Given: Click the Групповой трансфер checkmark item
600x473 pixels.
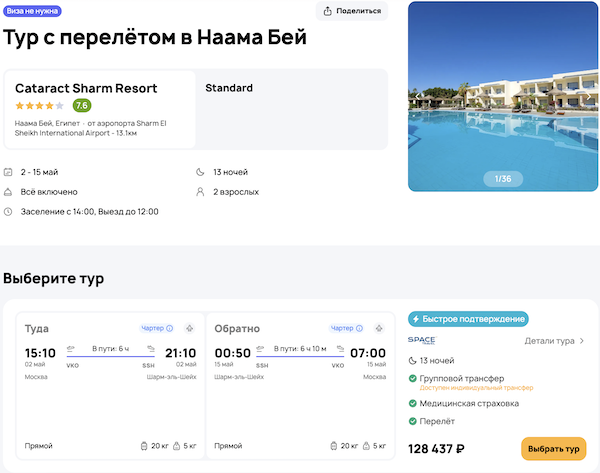Looking at the screenshot, I should pyautogui.click(x=462, y=378).
